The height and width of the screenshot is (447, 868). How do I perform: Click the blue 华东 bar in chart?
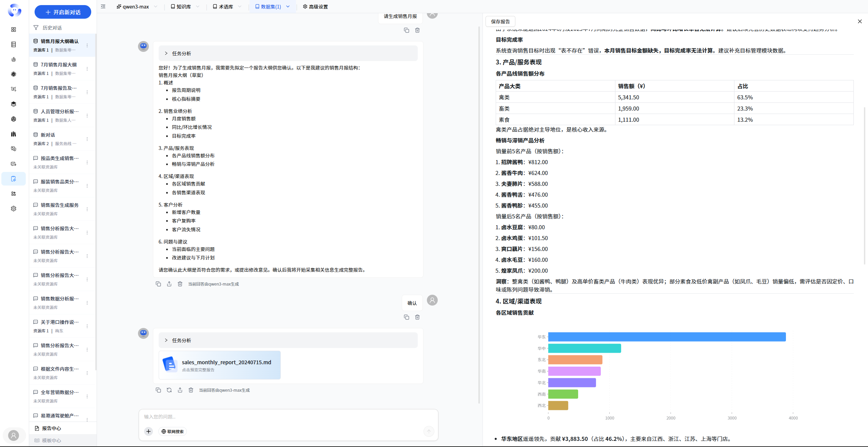tap(667, 337)
